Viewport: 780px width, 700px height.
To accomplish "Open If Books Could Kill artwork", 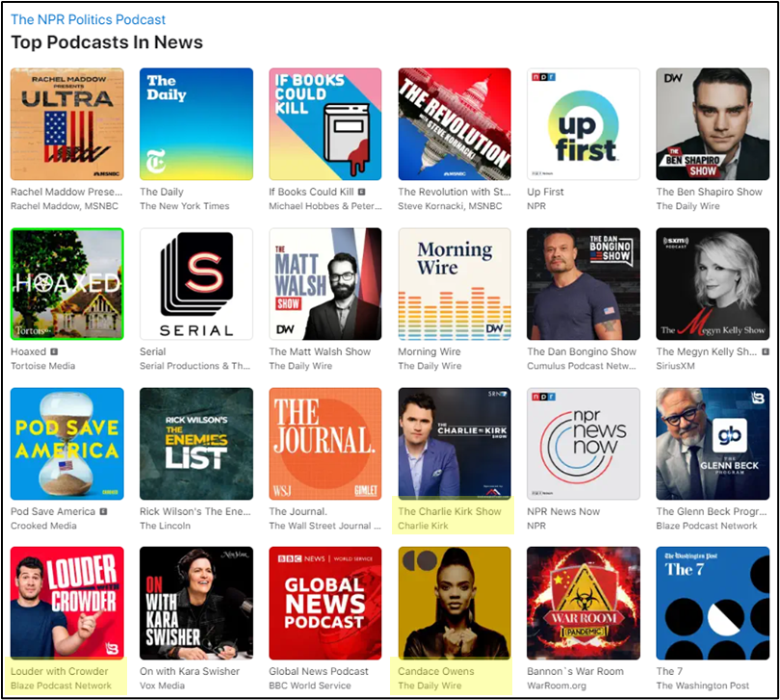I will coord(325,124).
